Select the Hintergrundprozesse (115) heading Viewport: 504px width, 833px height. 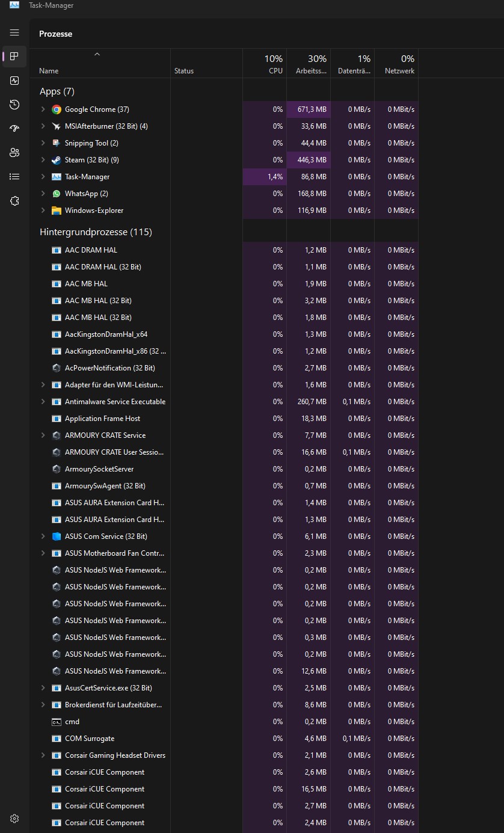pyautogui.click(x=96, y=232)
